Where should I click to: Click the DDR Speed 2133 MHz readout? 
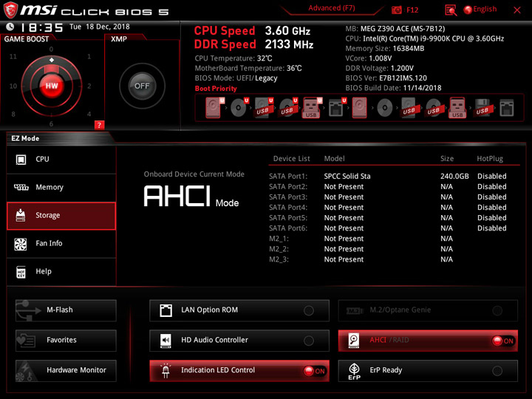click(x=253, y=44)
